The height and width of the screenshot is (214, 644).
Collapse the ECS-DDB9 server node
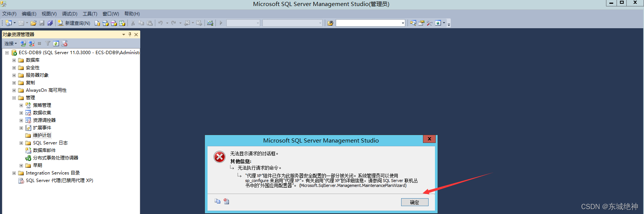click(7, 53)
